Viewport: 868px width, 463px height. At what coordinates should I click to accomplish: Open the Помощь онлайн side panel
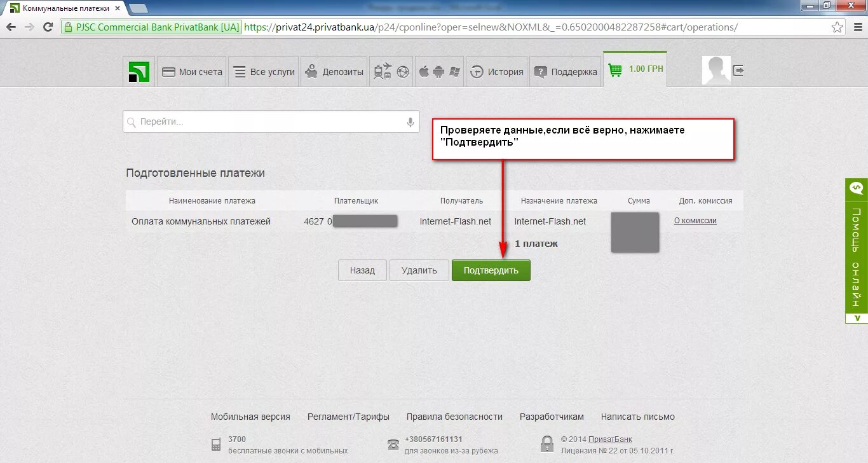point(857,251)
